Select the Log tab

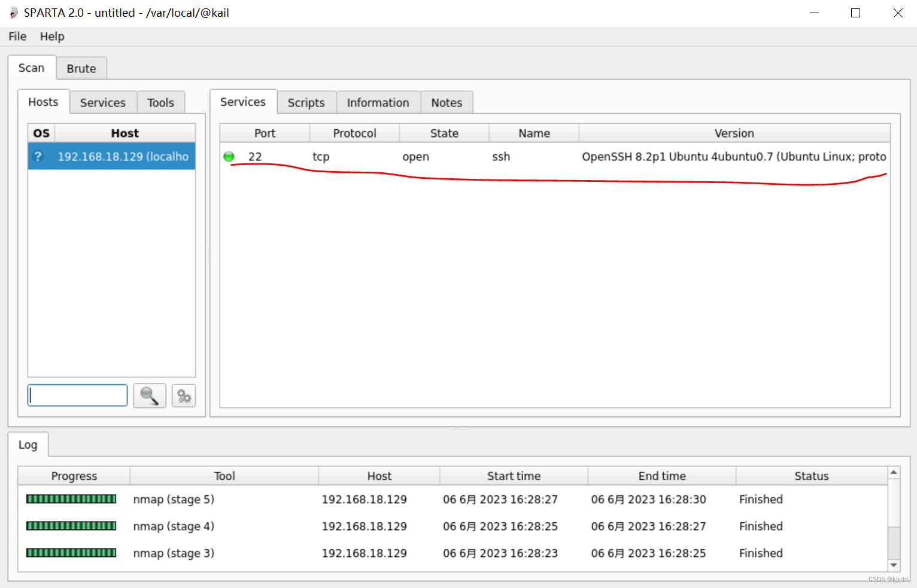tap(28, 444)
